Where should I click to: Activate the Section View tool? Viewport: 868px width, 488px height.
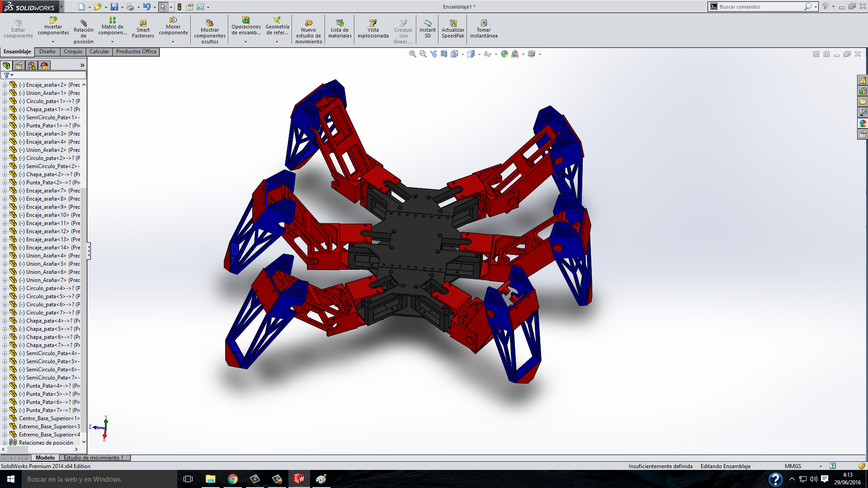point(444,54)
